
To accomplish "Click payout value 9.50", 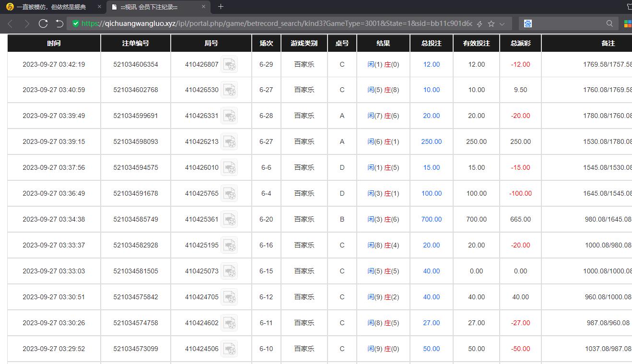I will (521, 90).
